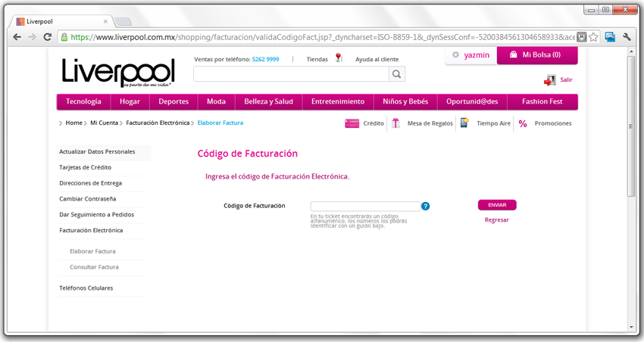
Task: Click the green SSL padlock icon
Action: 64,37
